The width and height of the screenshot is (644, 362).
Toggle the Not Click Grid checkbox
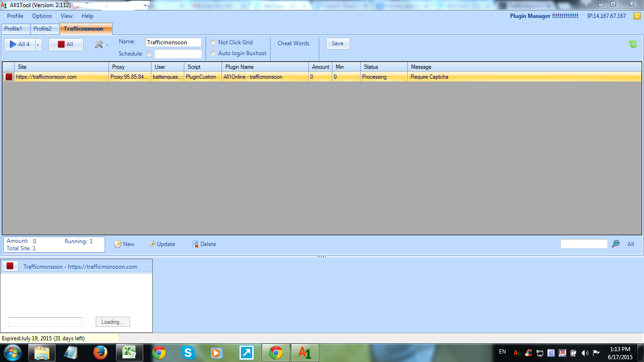[x=213, y=42]
